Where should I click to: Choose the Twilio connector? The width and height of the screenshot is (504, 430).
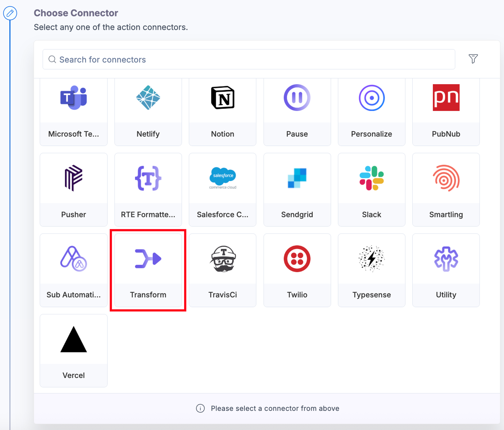click(x=297, y=270)
